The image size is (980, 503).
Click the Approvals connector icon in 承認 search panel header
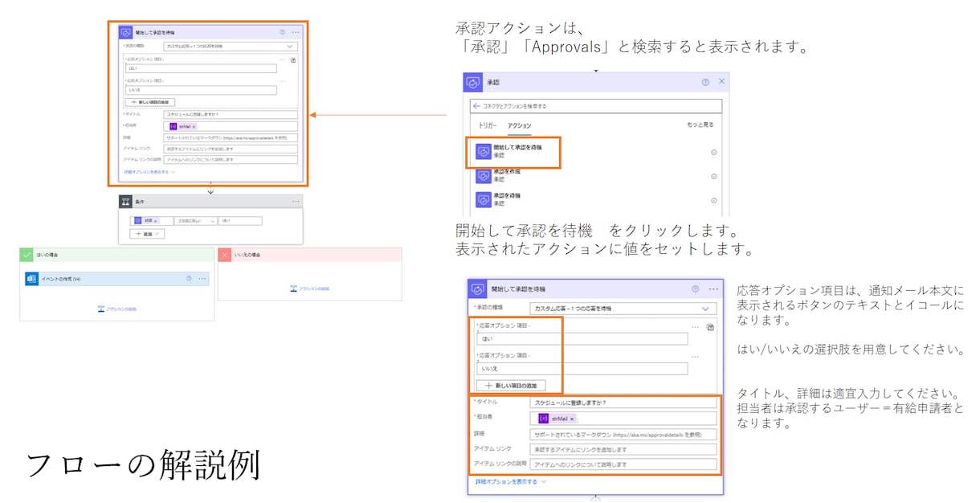point(473,82)
